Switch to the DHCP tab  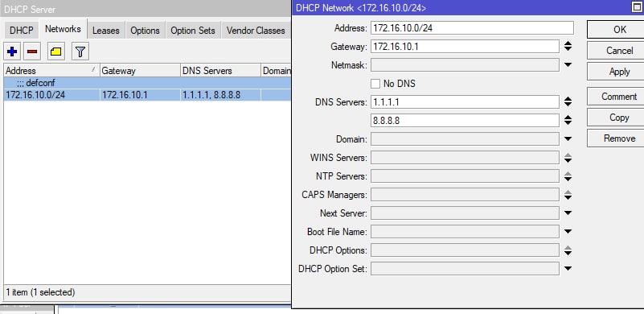(22, 31)
